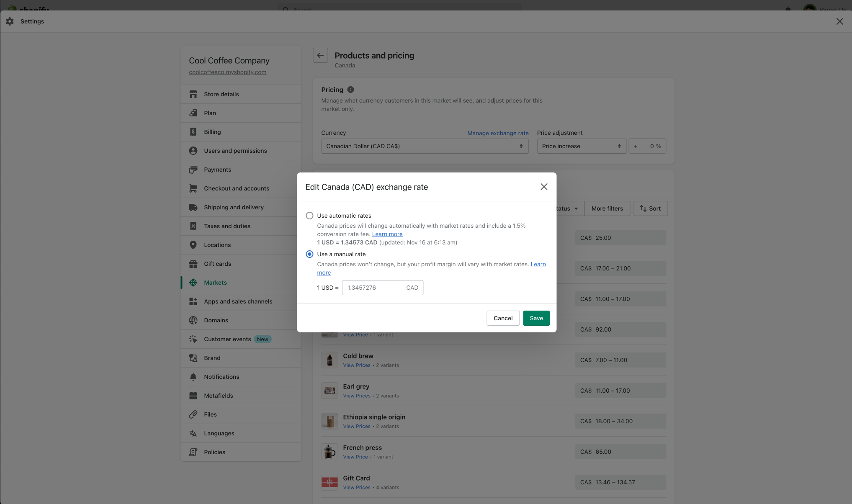Screen dimensions: 852x504
Task: Open the Sort options
Action: [650, 208]
